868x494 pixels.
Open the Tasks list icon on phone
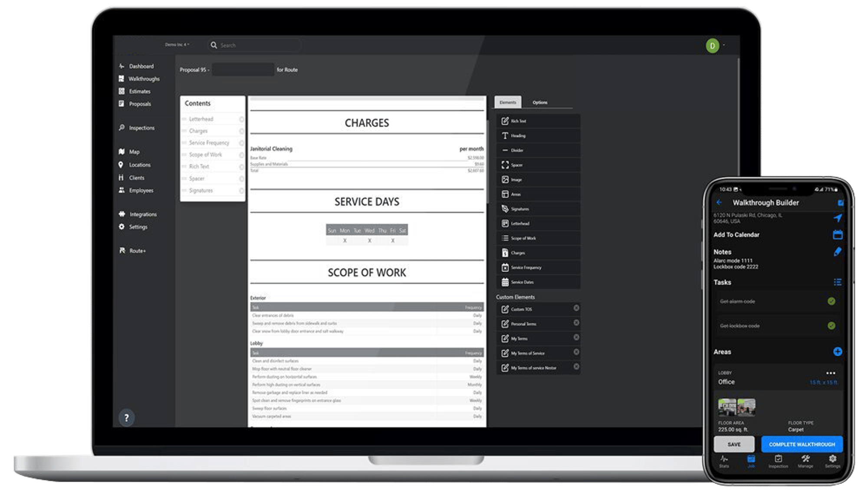838,282
